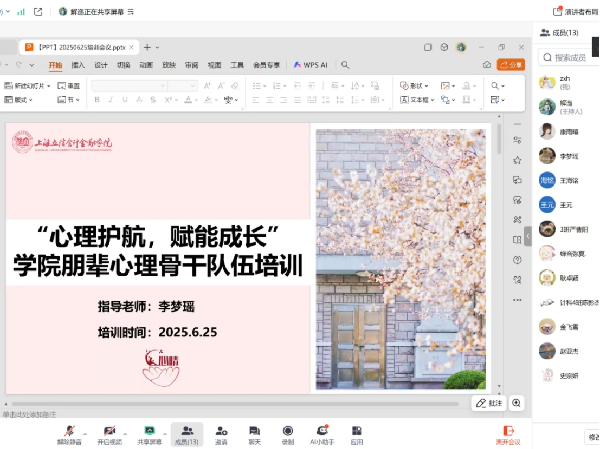Screen dimensions: 600x449
Task: Toggle the members panel (成员 13)
Action: 187,435
